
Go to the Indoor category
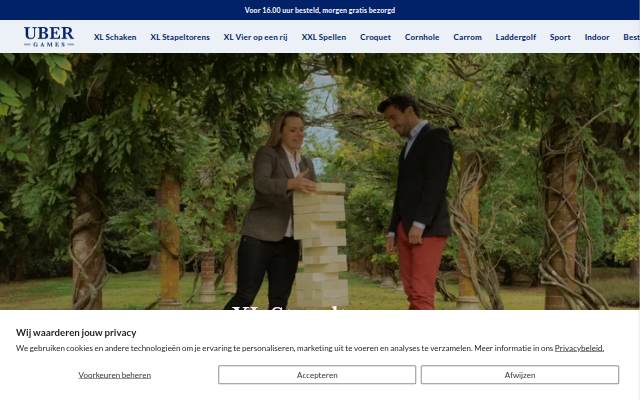[597, 37]
